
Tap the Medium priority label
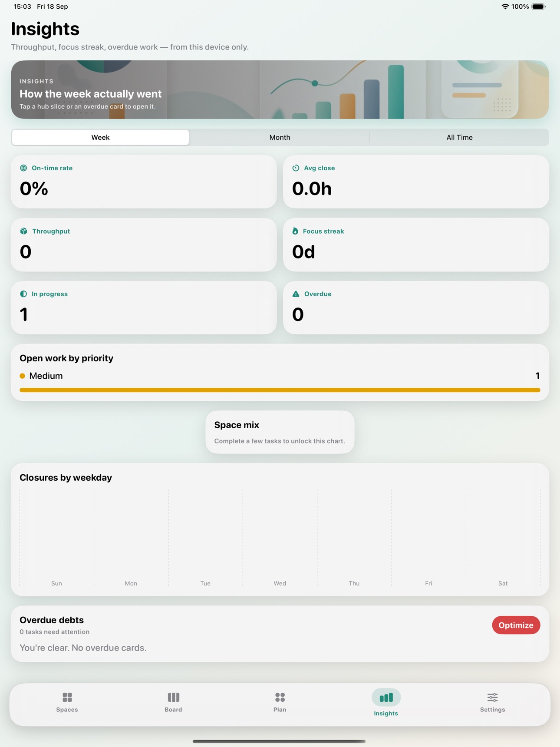click(x=46, y=376)
